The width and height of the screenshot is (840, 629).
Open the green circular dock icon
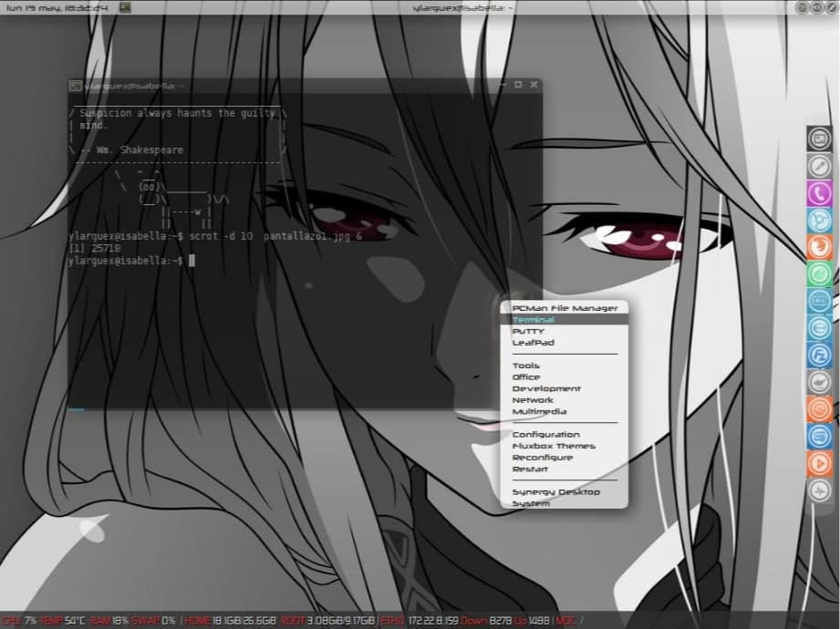(x=819, y=273)
